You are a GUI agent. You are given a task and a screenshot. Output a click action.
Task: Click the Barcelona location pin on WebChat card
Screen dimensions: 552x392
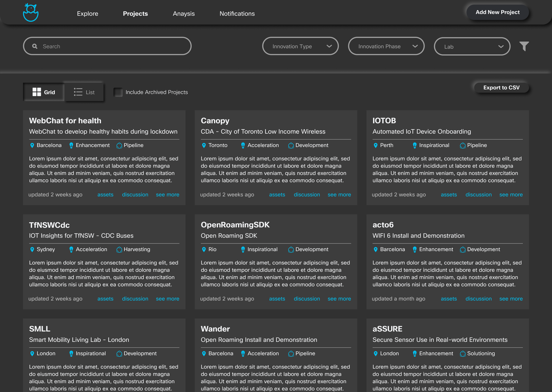(32, 145)
